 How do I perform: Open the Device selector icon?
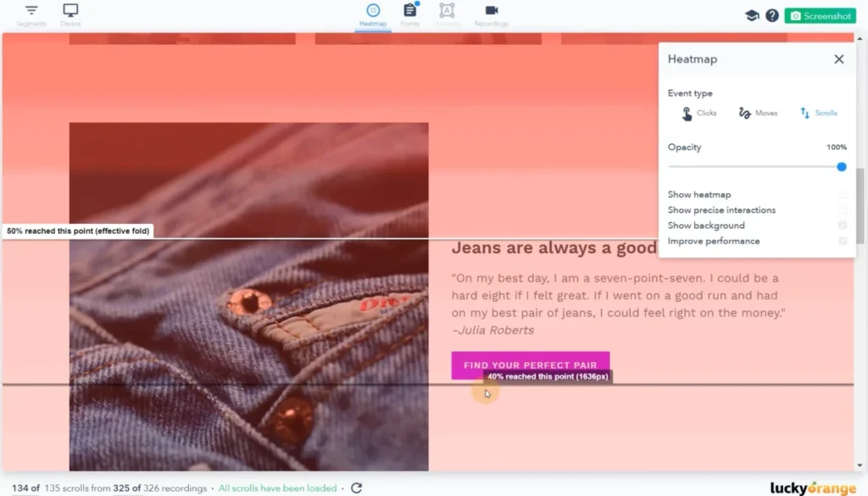70,10
